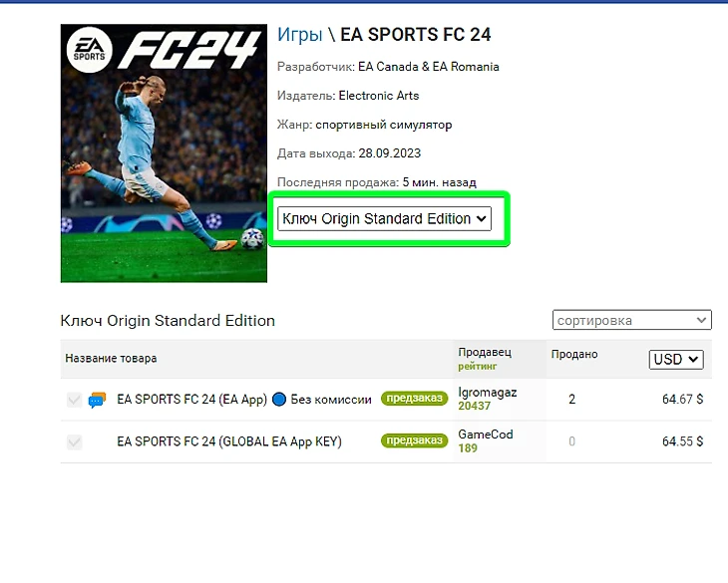The height and width of the screenshot is (583, 728).
Task: Go to the Игры breadcrumb link
Action: click(x=299, y=35)
